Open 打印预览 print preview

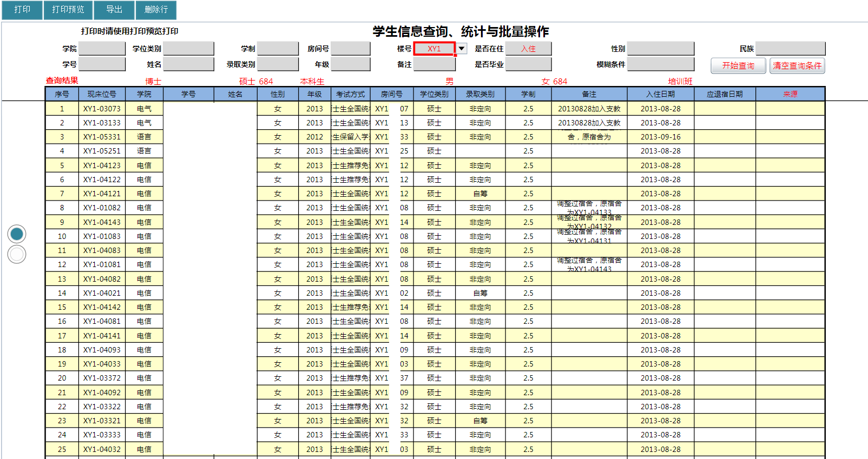pyautogui.click(x=68, y=10)
